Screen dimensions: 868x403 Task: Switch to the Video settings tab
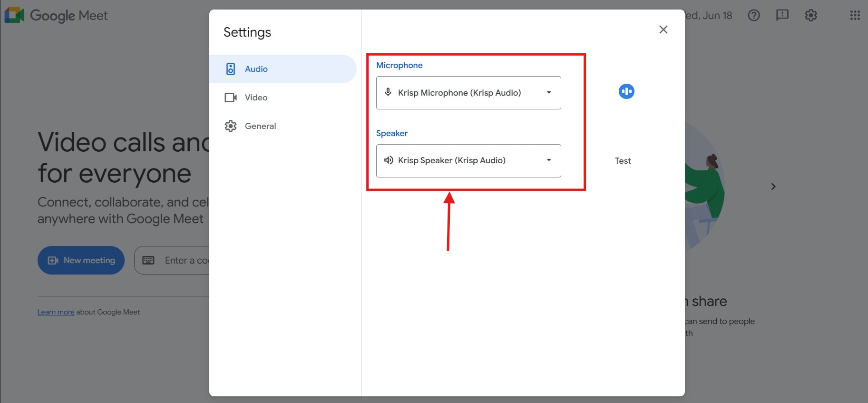283,98
